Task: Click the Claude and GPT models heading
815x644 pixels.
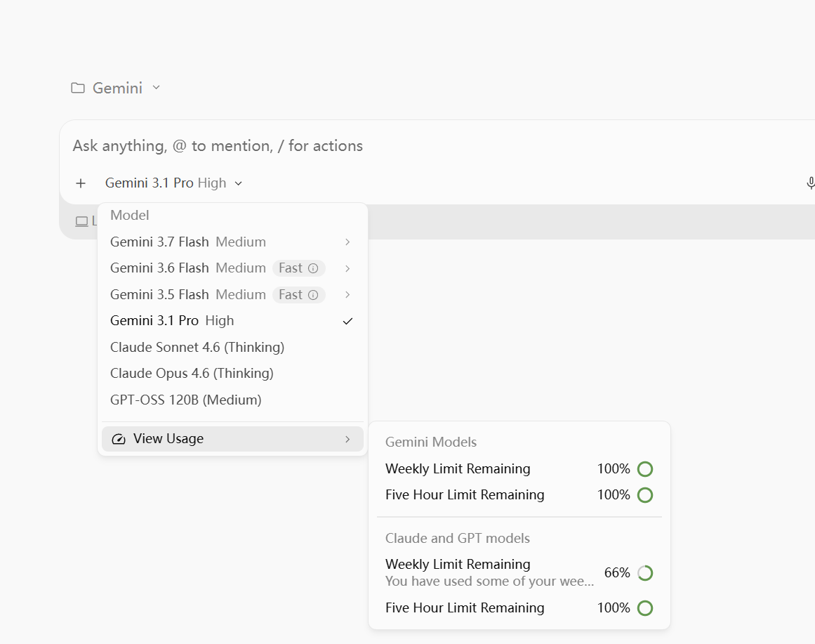Action: coord(458,539)
